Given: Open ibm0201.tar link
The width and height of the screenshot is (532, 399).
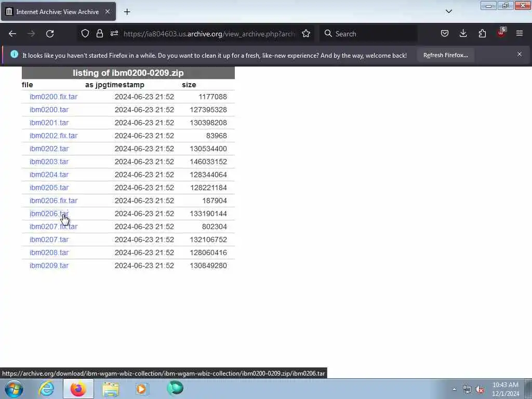Looking at the screenshot, I should pyautogui.click(x=49, y=123).
